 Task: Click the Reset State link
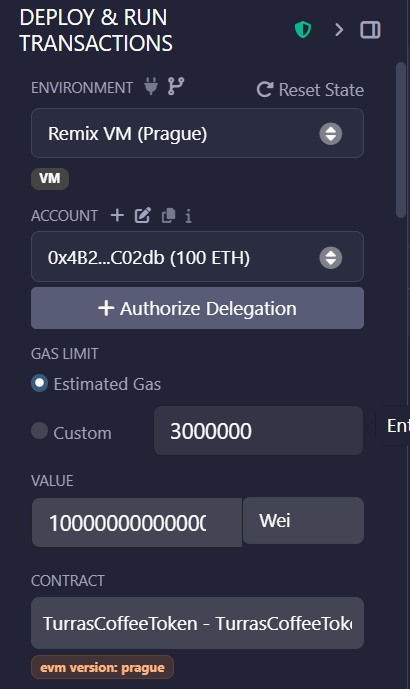click(x=310, y=90)
